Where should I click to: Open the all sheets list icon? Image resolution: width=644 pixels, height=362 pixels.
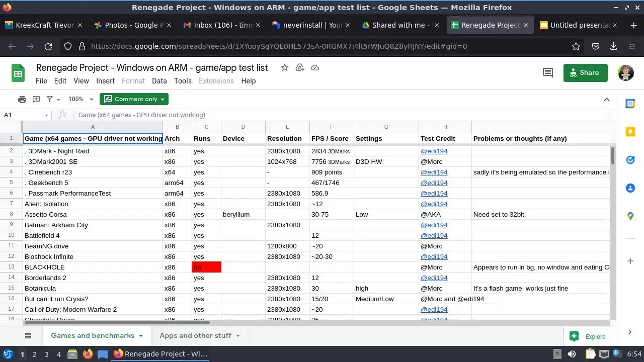point(28,336)
